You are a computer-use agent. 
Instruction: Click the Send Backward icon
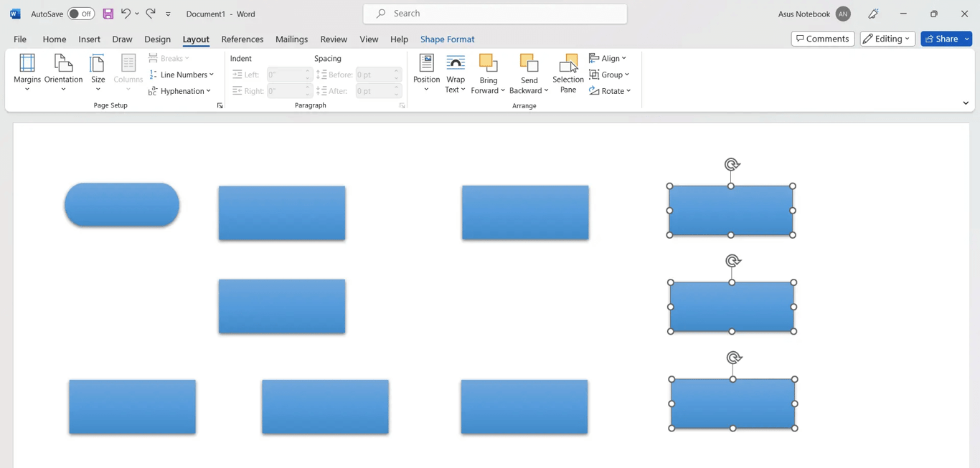529,64
